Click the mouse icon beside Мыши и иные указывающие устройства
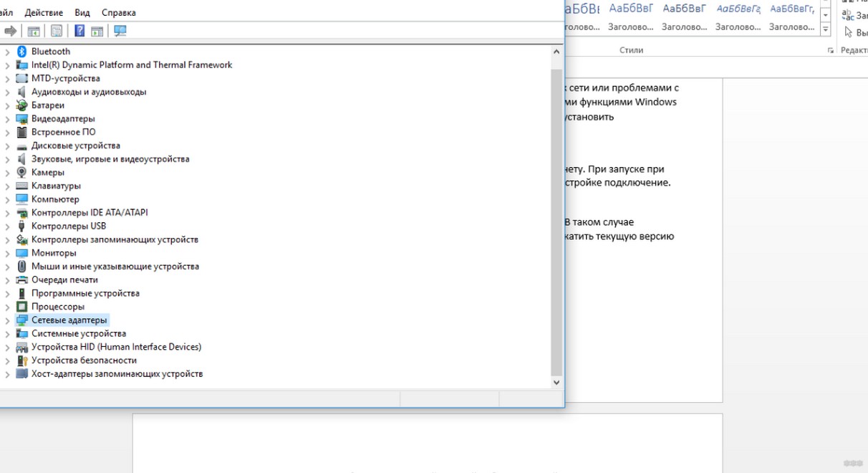Viewport: 868px width, 473px height. (x=21, y=267)
